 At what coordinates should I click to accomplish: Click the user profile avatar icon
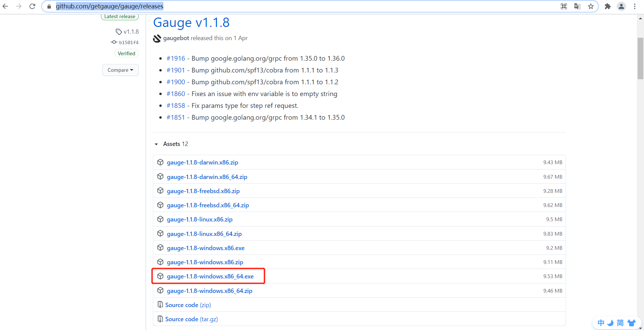click(621, 6)
